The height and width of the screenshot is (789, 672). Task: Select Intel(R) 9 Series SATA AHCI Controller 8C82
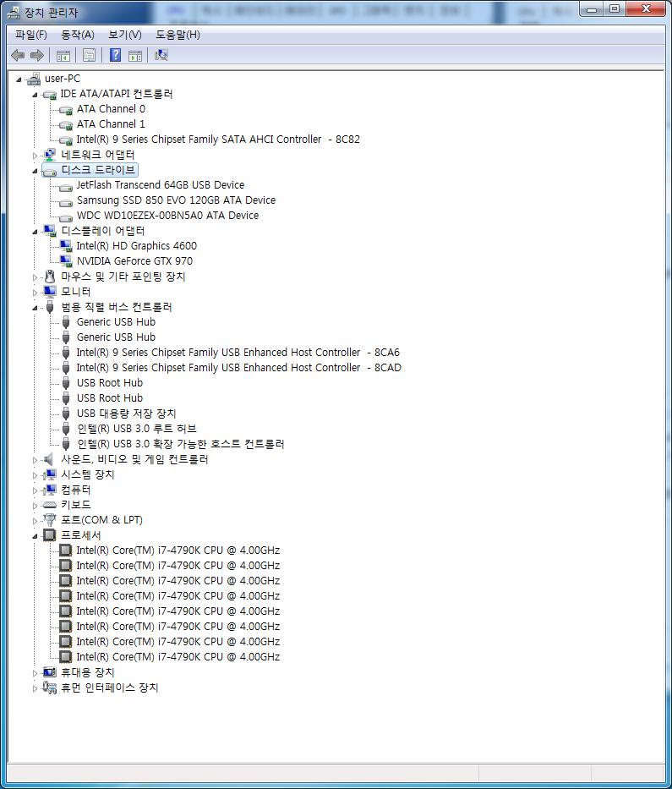tap(218, 140)
